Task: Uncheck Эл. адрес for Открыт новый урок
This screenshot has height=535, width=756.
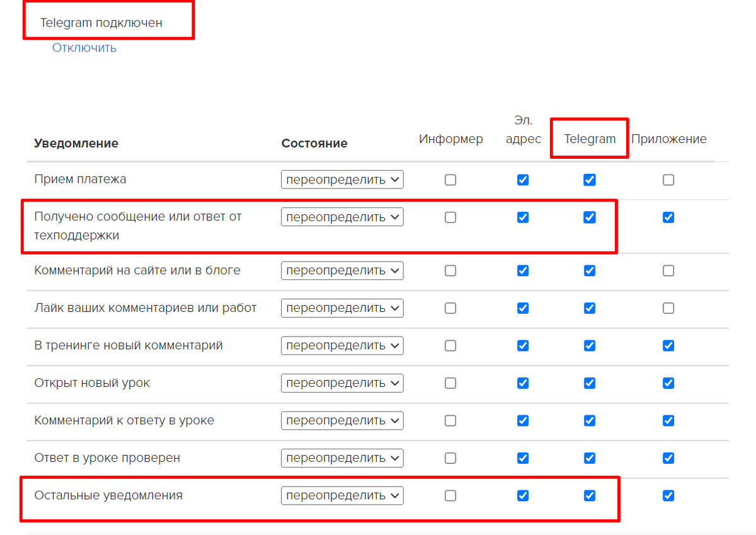Action: pyautogui.click(x=523, y=383)
